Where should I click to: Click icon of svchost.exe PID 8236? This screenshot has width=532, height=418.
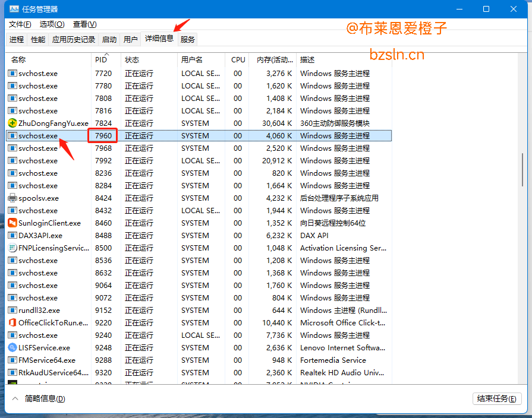[x=12, y=173]
